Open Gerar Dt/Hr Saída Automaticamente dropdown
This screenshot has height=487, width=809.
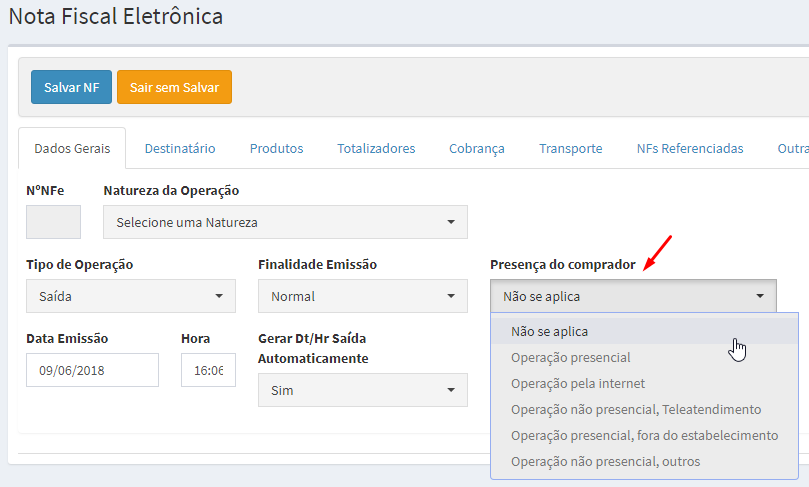(363, 390)
